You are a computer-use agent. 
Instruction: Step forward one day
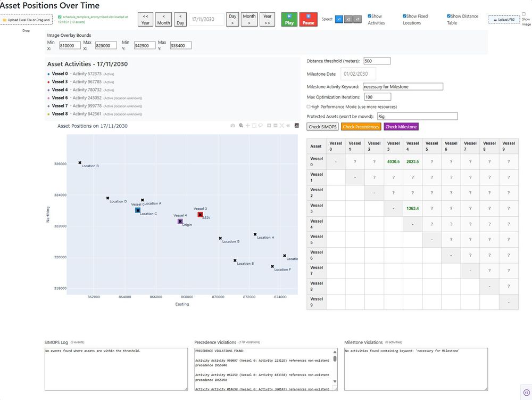pyautogui.click(x=232, y=19)
